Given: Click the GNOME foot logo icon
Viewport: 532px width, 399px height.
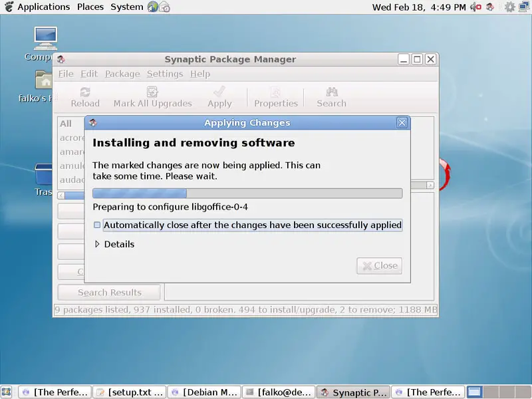Looking at the screenshot, I should click(x=9, y=7).
